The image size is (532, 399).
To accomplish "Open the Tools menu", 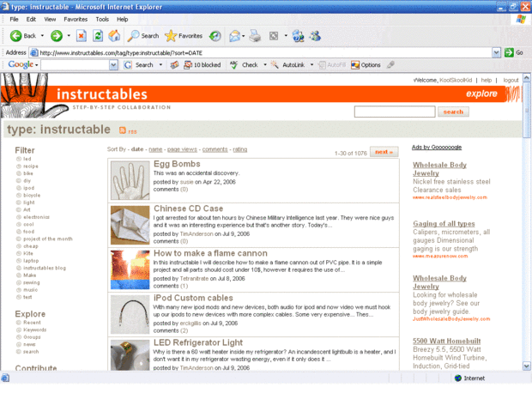I will click(102, 20).
